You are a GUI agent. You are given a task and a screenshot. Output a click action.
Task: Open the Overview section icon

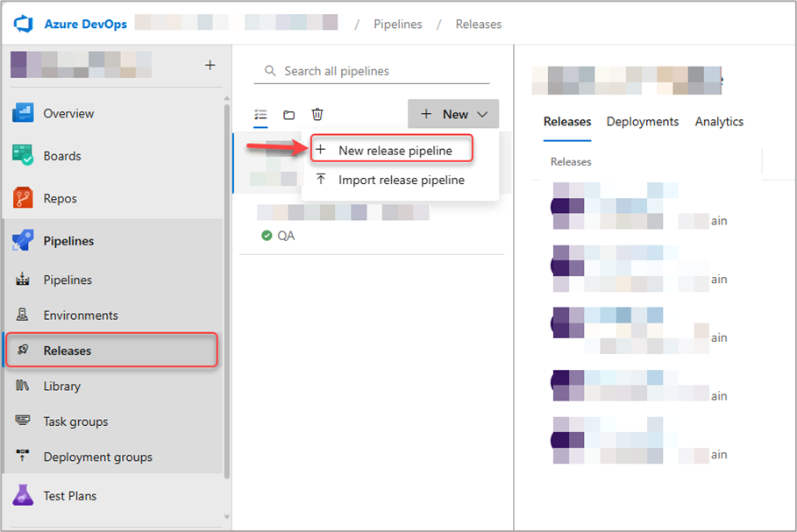coord(23,113)
